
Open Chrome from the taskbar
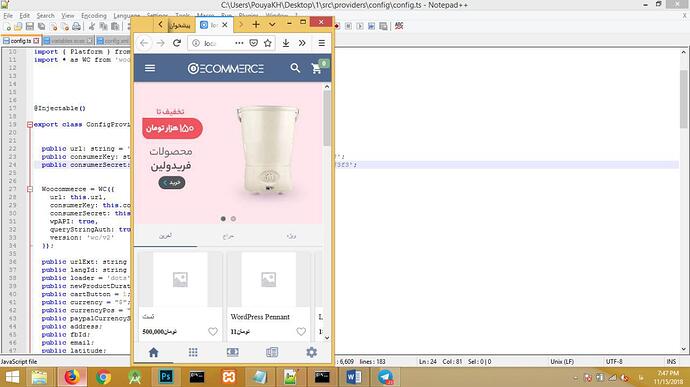point(103,377)
